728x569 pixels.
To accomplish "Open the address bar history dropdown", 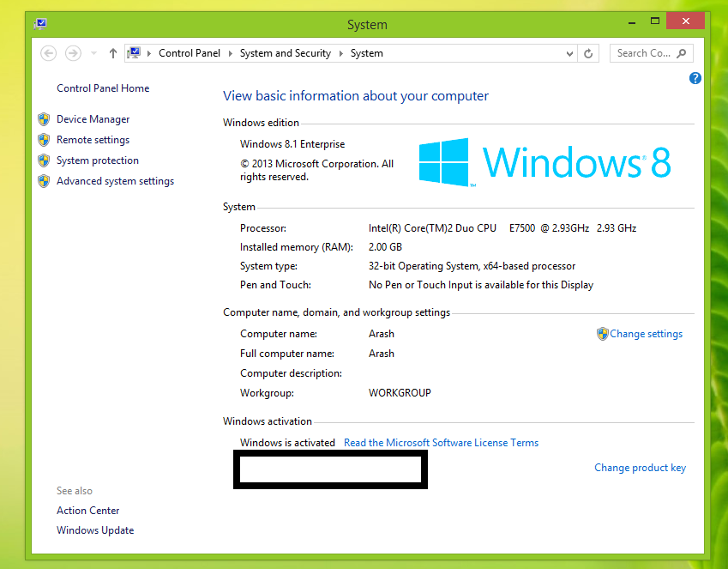I will click(569, 53).
